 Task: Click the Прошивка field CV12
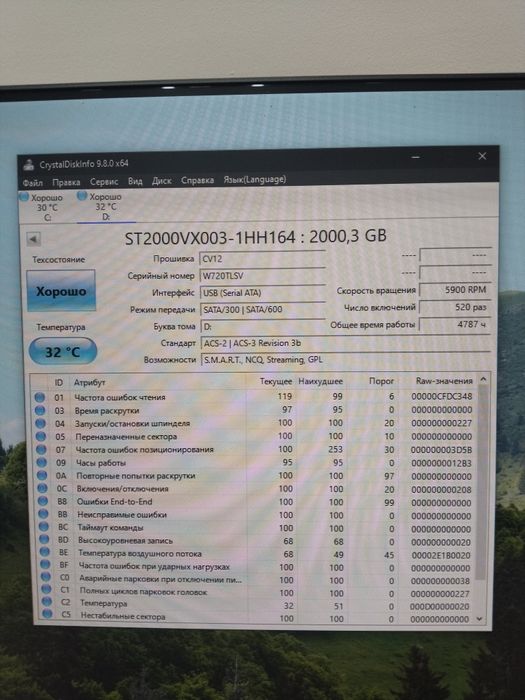(x=262, y=259)
